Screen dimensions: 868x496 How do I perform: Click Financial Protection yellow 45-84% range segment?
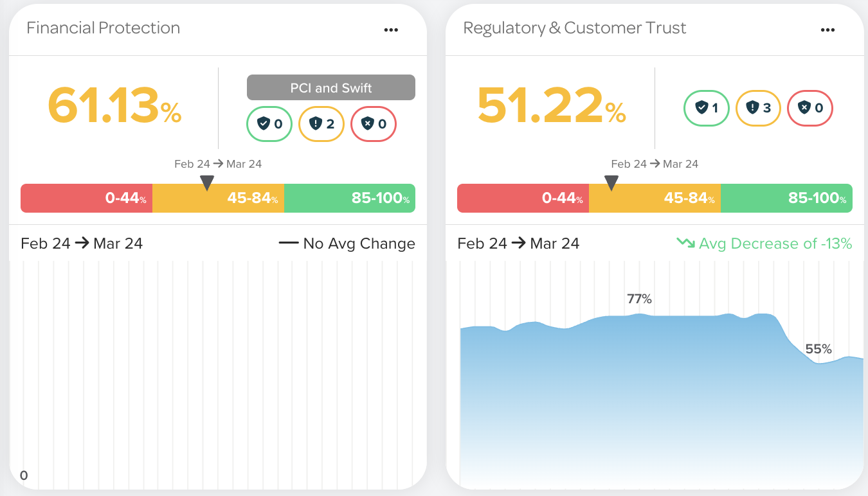pos(218,198)
